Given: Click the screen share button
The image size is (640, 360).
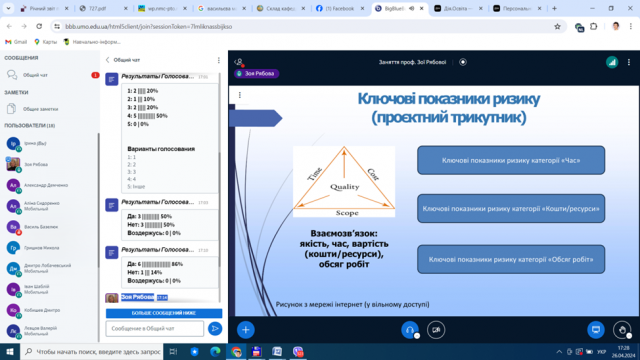Looking at the screenshot, I should click(596, 330).
